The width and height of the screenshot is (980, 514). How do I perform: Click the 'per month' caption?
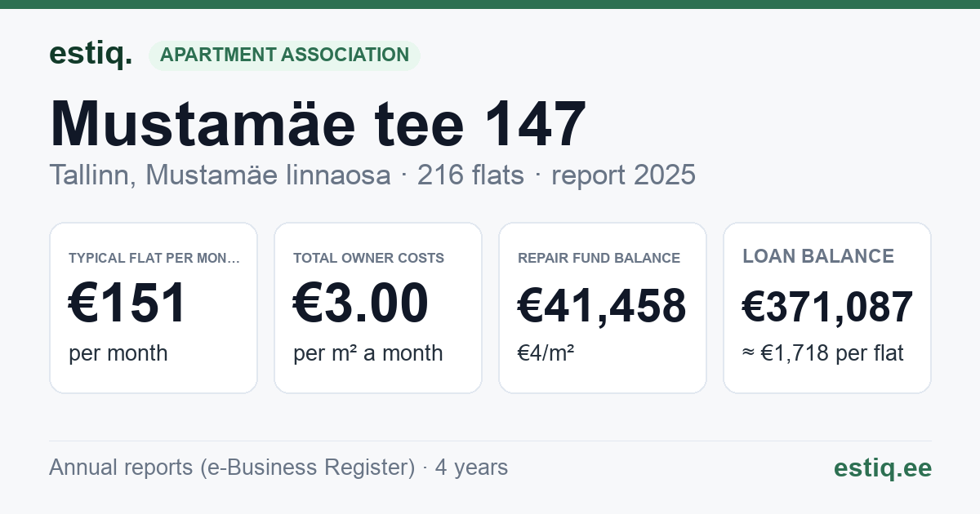click(x=118, y=353)
